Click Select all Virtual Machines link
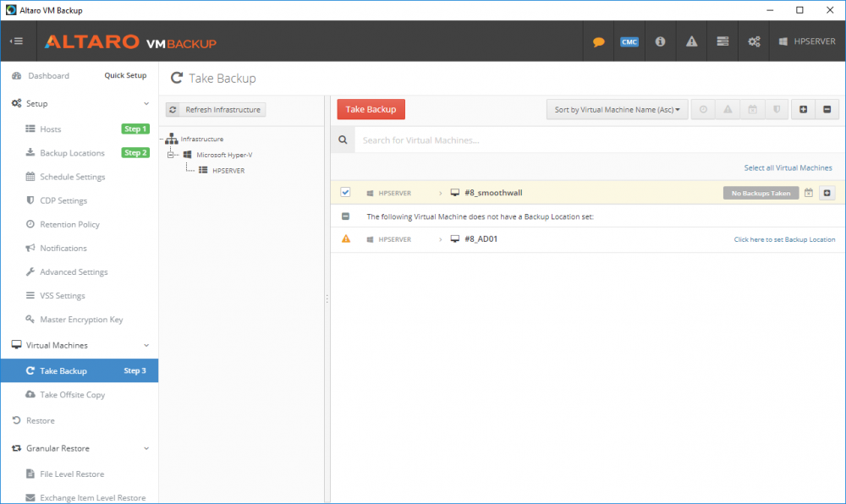This screenshot has width=846, height=504. pos(788,168)
